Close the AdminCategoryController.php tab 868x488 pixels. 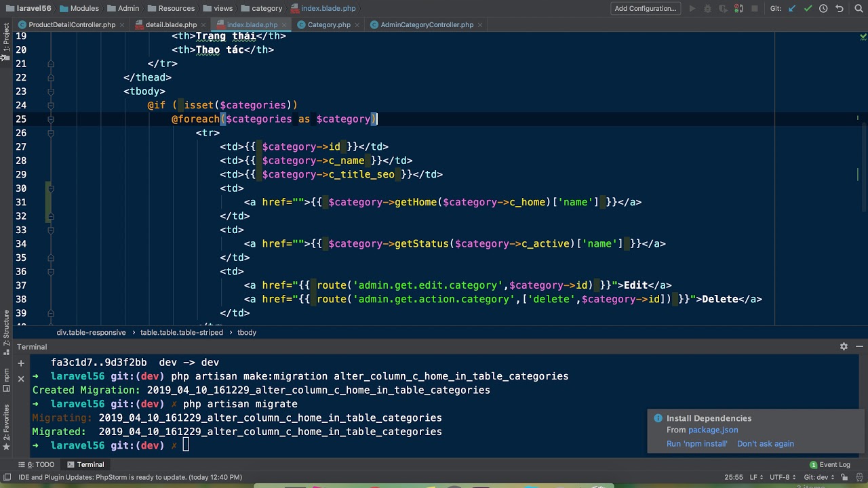pos(481,25)
